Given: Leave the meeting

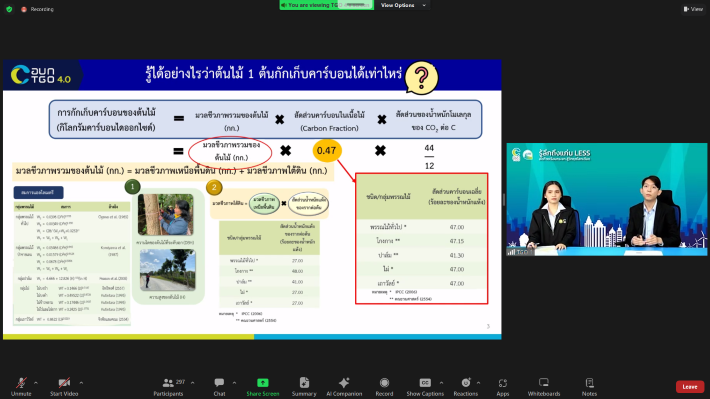Looking at the screenshot, I should [690, 387].
